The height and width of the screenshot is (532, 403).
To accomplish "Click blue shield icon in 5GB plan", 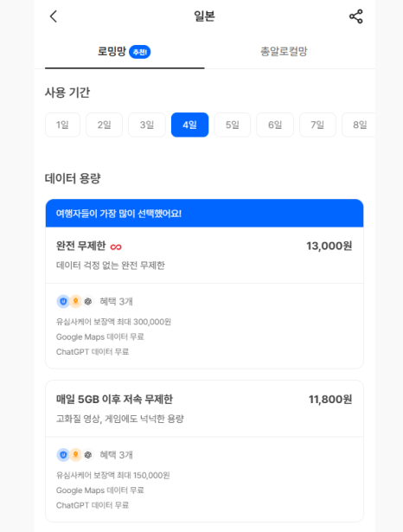I will [63, 454].
